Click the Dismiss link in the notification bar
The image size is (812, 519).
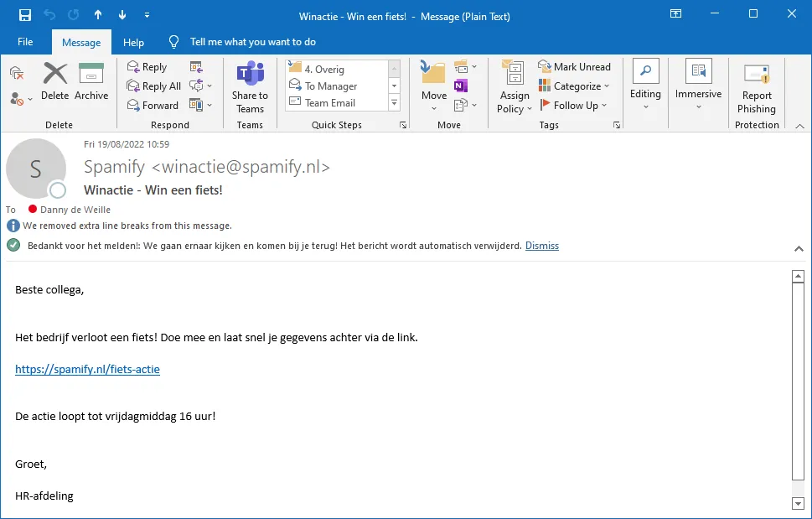[541, 245]
